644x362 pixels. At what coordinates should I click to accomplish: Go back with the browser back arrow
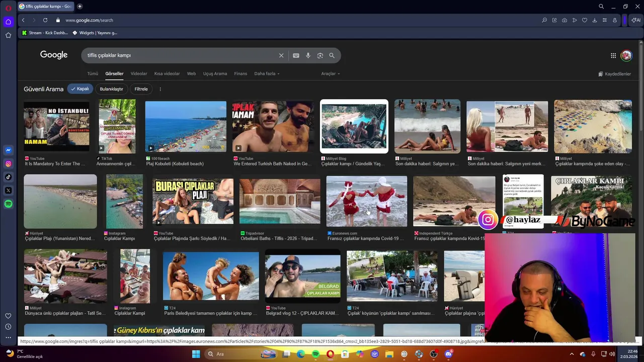23,20
